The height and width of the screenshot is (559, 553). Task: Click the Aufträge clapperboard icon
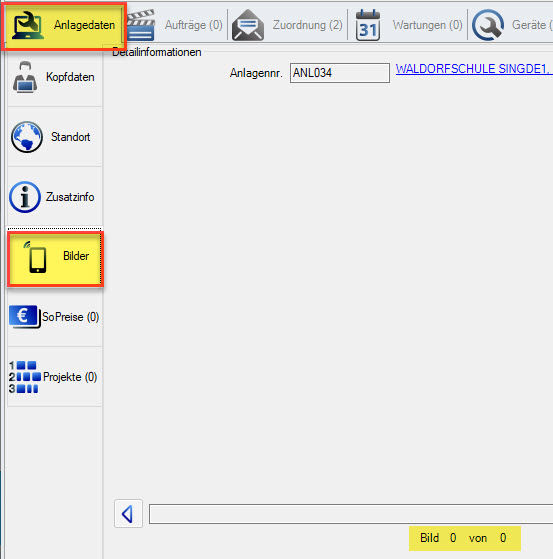tap(140, 25)
